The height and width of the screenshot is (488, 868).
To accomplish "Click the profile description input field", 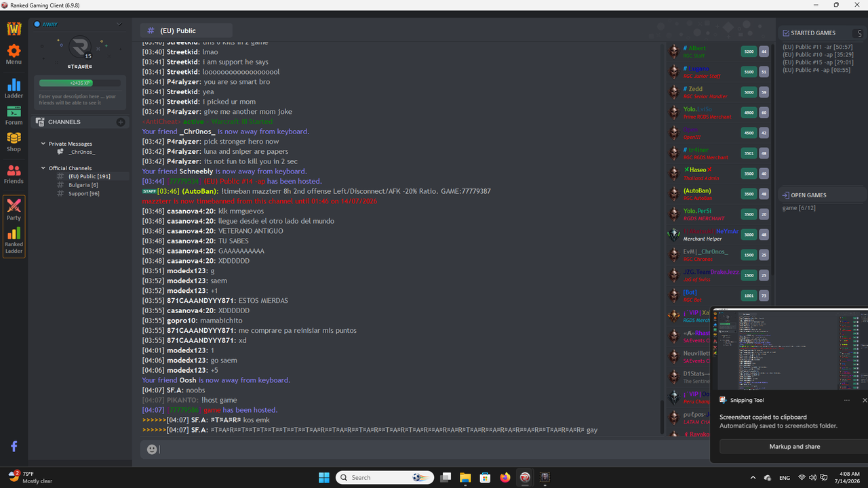I will (x=80, y=100).
